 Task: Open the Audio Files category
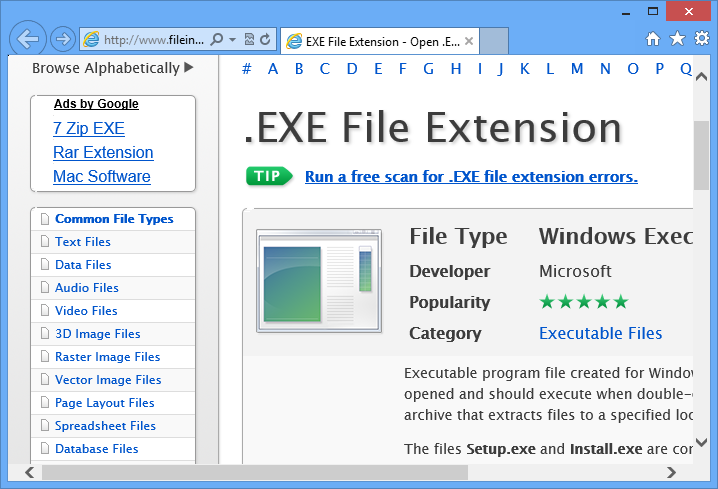coord(87,288)
